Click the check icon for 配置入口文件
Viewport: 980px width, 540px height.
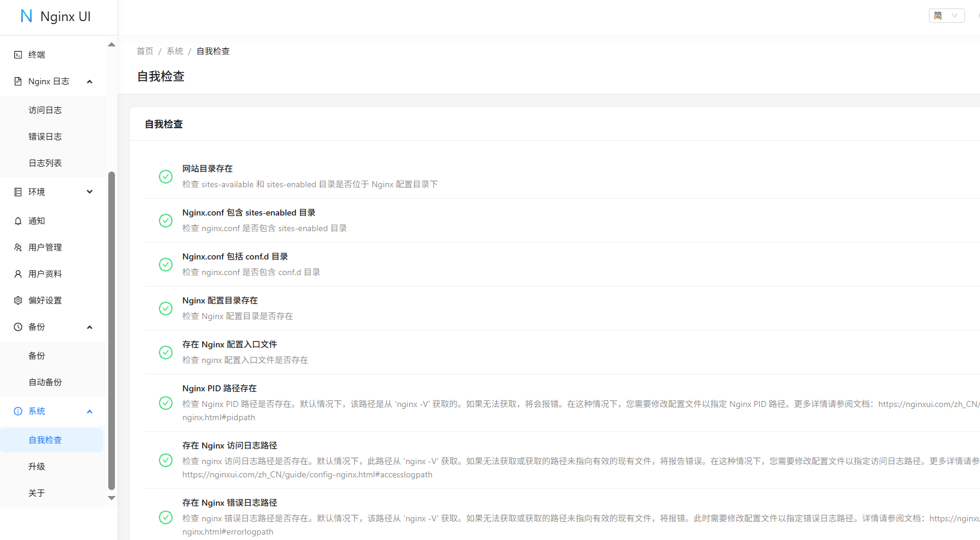point(165,352)
